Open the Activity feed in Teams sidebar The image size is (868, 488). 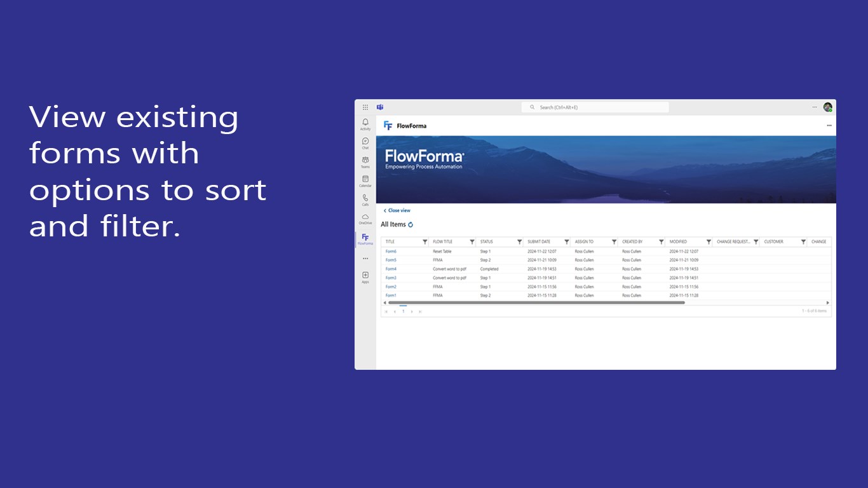click(365, 121)
